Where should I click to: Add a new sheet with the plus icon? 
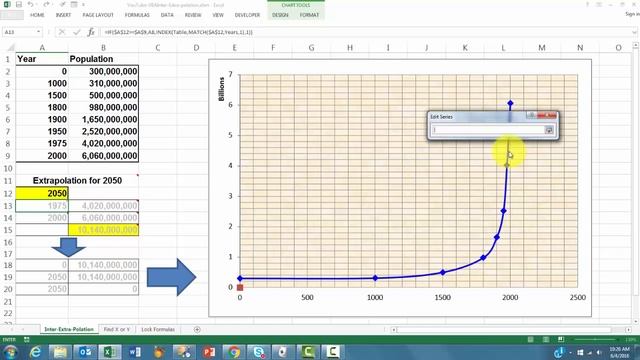pos(197,329)
